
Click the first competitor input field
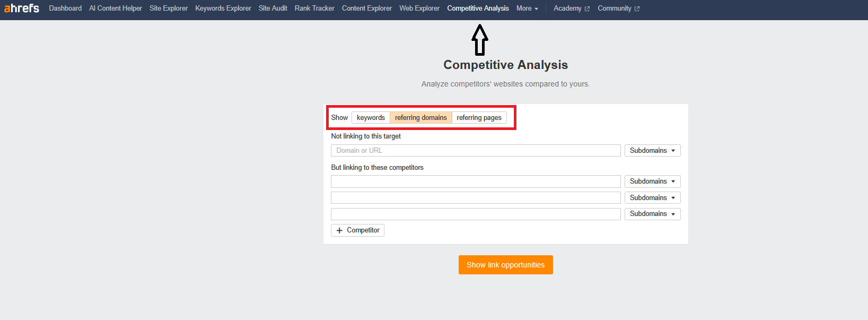[476, 181]
